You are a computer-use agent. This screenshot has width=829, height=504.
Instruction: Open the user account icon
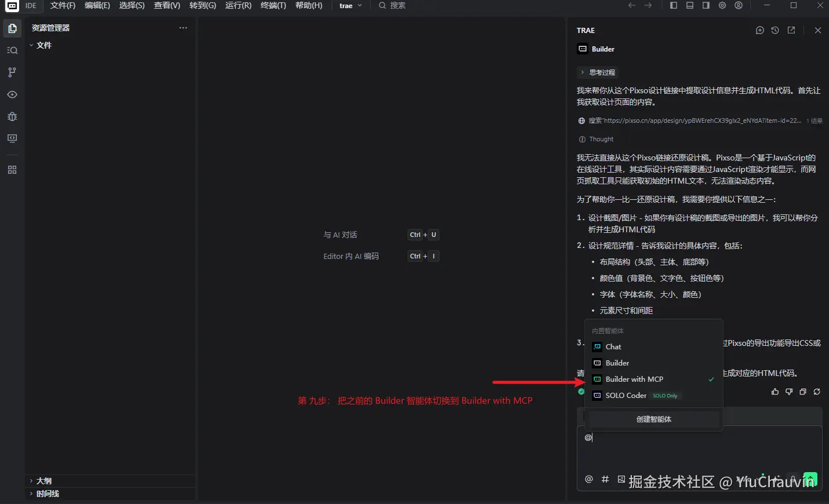click(739, 5)
